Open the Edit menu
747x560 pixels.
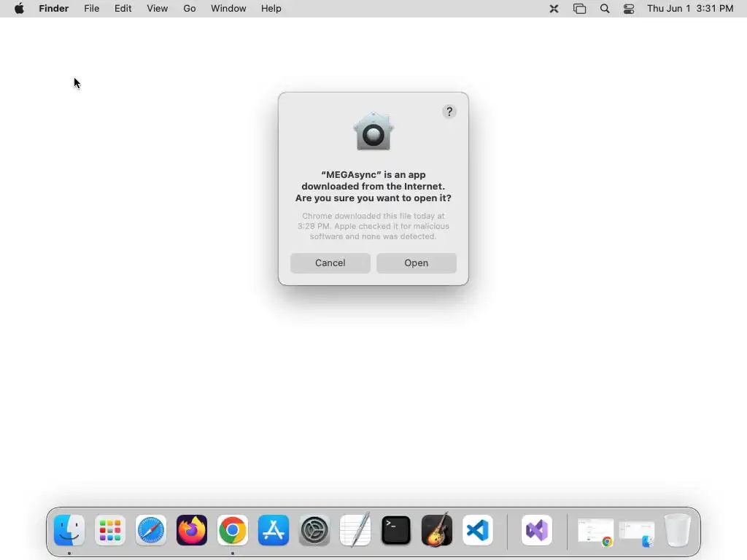pyautogui.click(x=123, y=9)
